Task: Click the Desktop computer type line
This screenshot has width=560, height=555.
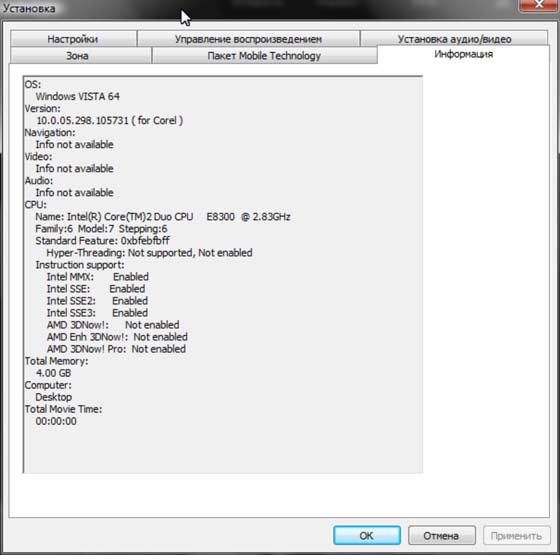Action: [54, 397]
